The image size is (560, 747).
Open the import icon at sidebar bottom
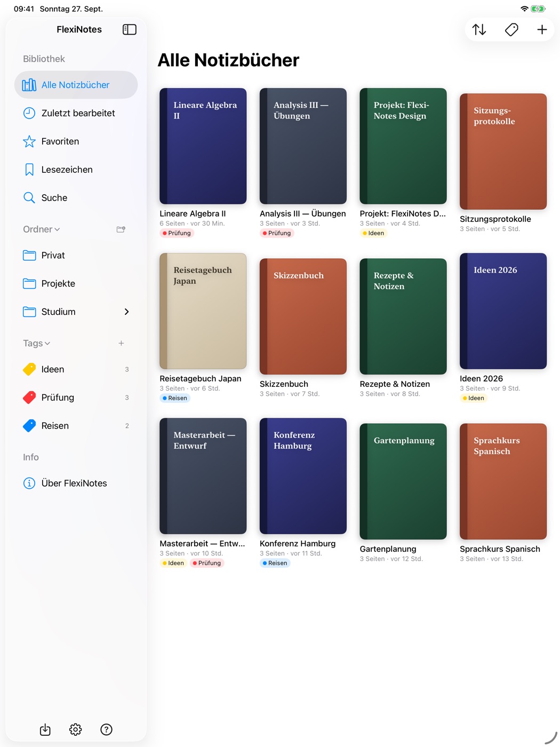(45, 729)
